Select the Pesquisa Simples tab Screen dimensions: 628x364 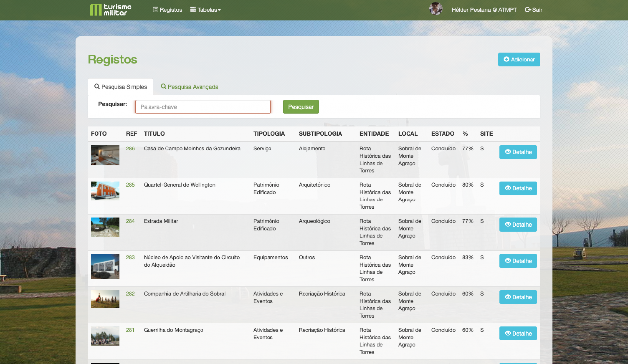point(120,87)
